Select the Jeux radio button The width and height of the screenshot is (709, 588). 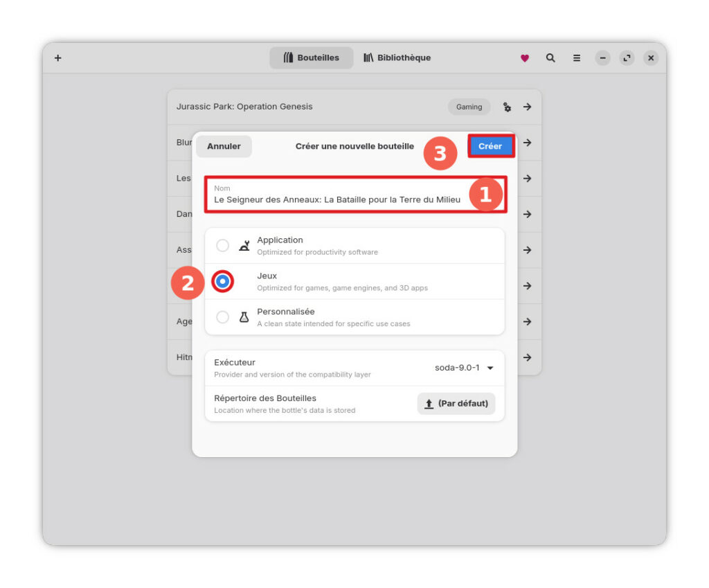(222, 281)
